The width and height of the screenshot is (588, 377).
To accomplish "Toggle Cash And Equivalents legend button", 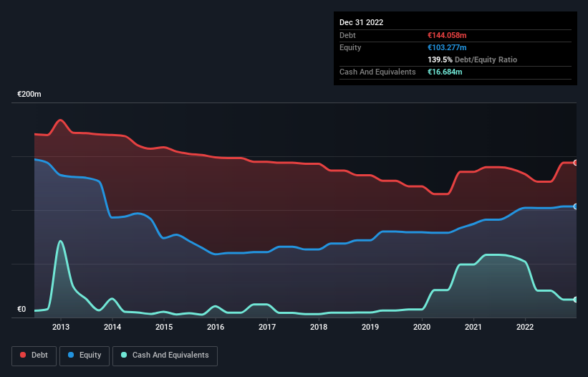I will click(x=165, y=355).
